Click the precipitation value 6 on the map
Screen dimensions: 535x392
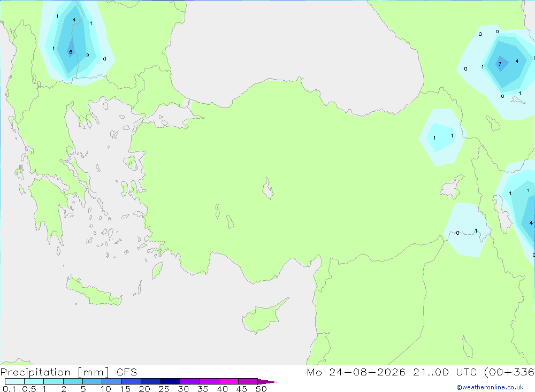pos(71,52)
